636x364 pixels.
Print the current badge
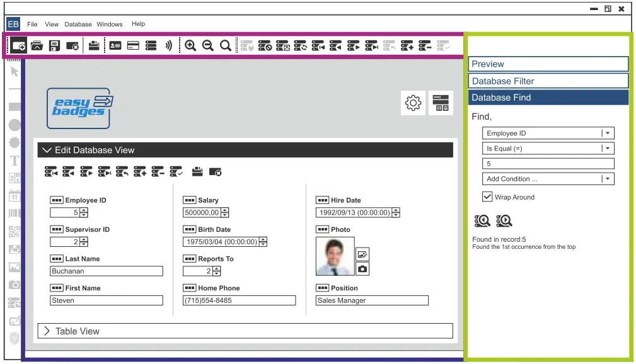(x=95, y=45)
